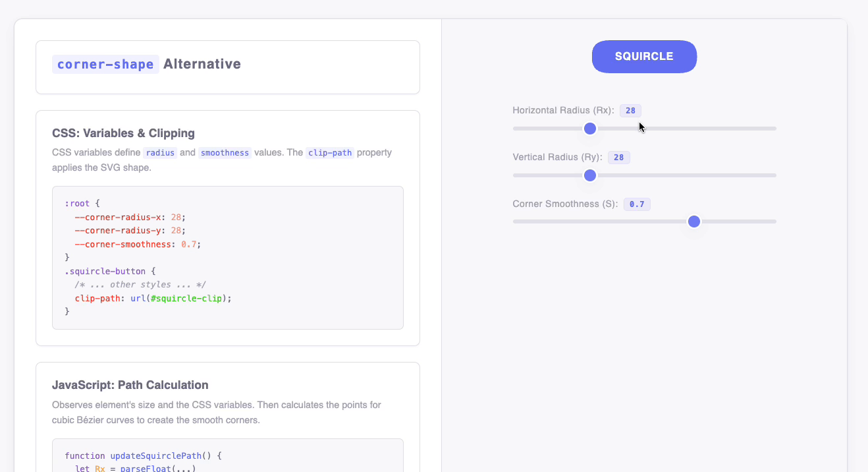Image resolution: width=868 pixels, height=472 pixels.
Task: Click the Corner Smoothness value badge showing 0.7
Action: pos(636,204)
